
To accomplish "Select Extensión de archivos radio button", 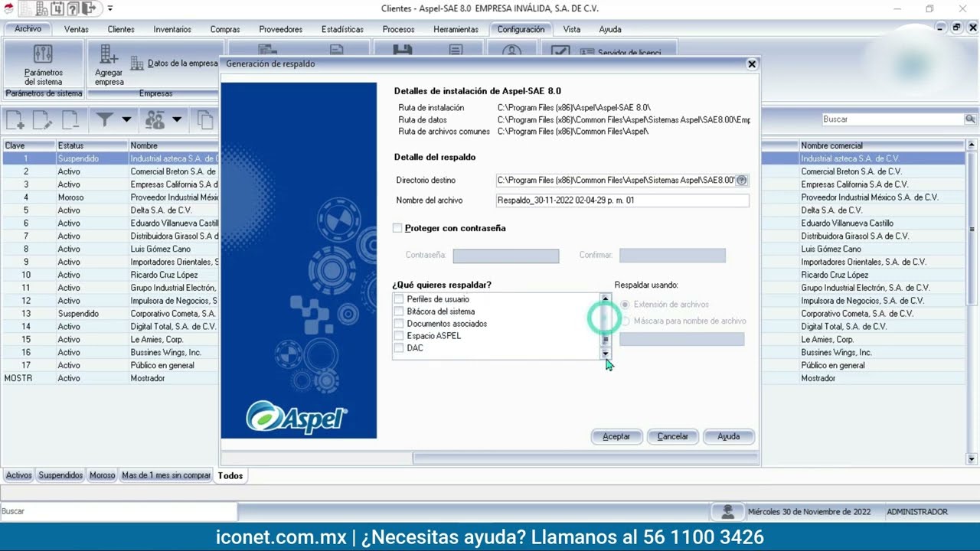I will coord(626,305).
